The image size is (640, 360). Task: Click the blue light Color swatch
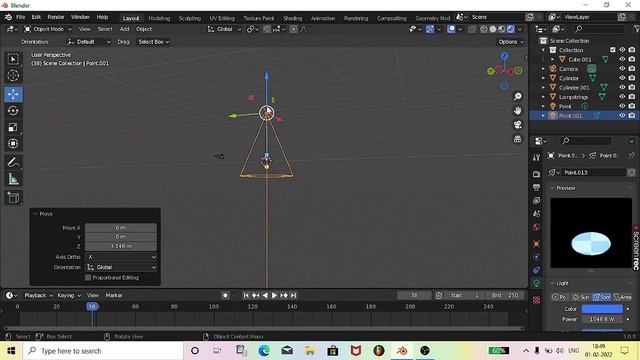click(602, 309)
